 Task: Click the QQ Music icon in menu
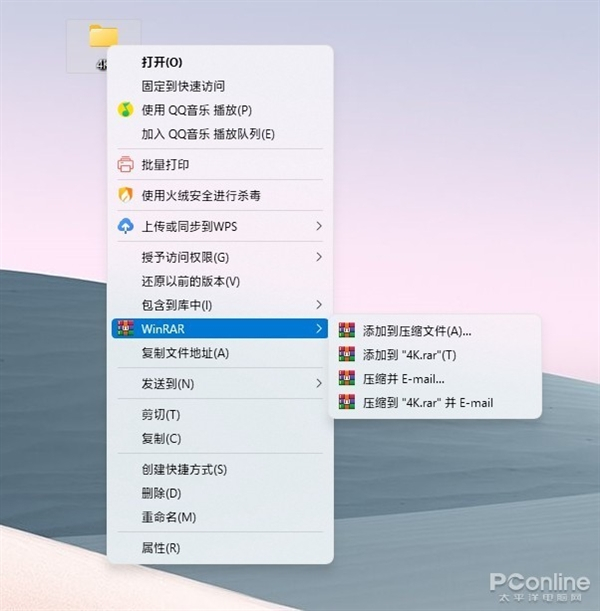125,110
